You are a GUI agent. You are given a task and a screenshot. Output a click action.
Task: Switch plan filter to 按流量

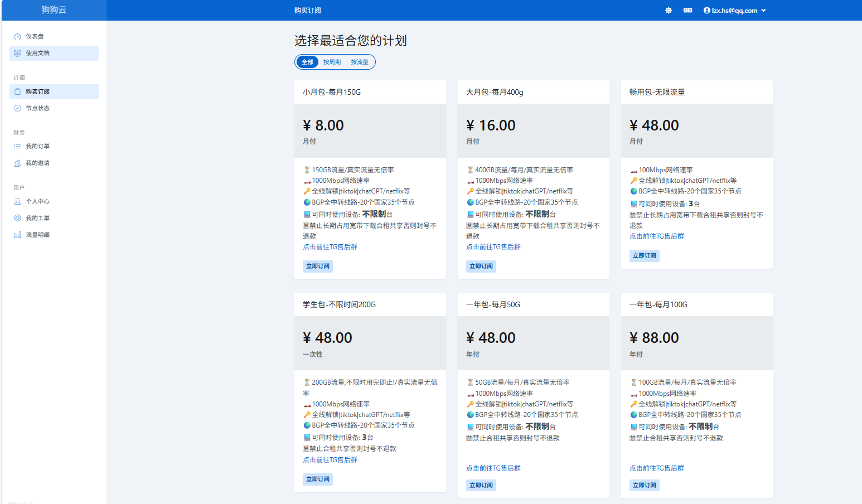(360, 62)
